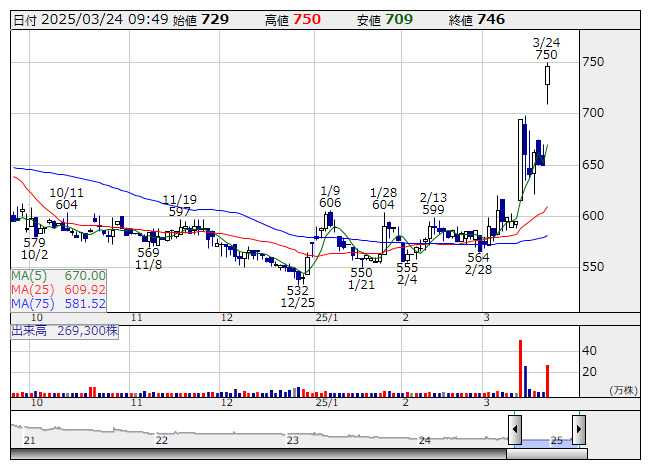The height and width of the screenshot is (470, 653).
Task: Click the dark scrollbar track at bottom
Action: [259, 453]
